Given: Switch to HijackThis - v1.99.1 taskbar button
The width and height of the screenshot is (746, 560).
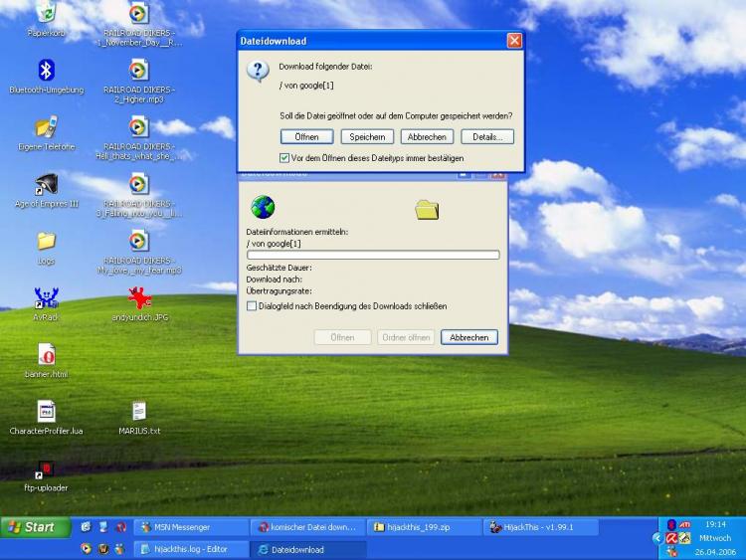Looking at the screenshot, I should (540, 527).
